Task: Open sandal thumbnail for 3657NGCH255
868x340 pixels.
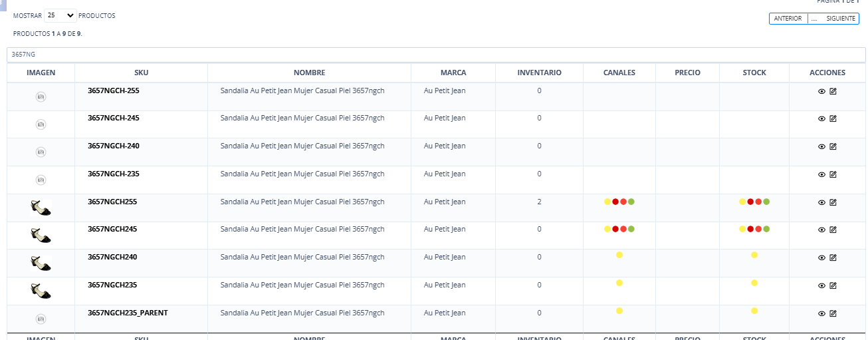Action: click(41, 208)
